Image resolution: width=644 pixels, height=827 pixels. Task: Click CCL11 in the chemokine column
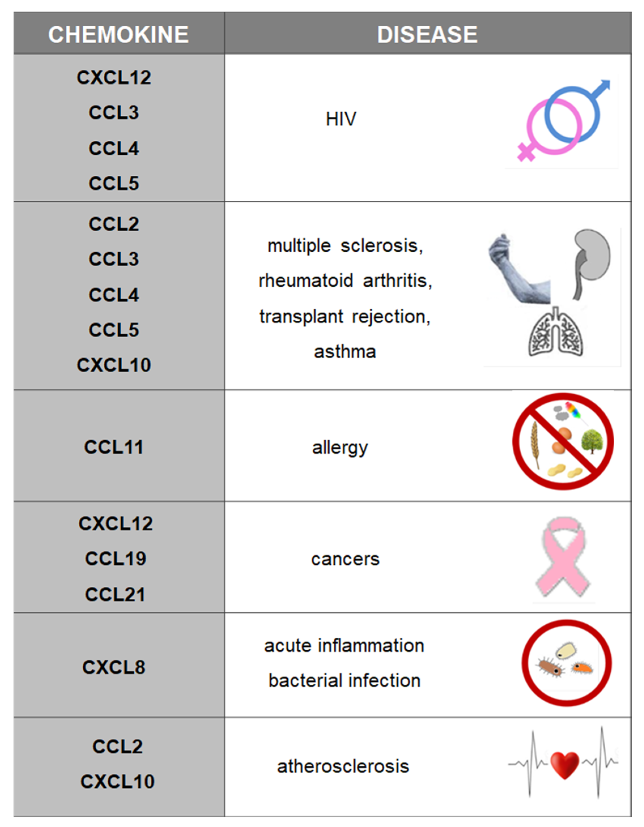[114, 447]
